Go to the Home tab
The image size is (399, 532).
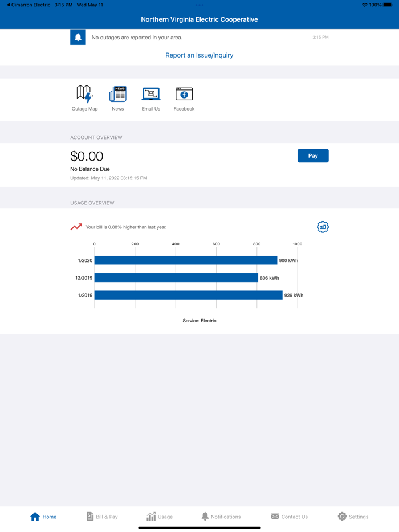point(43,517)
